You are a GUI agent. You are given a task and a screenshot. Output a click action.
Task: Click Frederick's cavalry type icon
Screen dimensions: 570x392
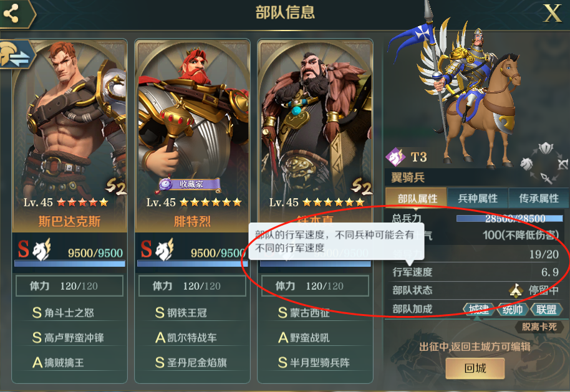[164, 249]
